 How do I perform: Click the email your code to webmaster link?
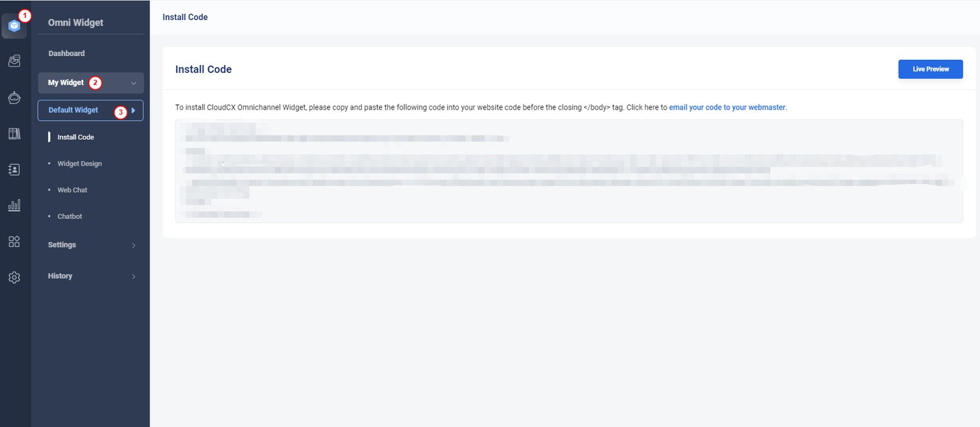click(x=727, y=108)
